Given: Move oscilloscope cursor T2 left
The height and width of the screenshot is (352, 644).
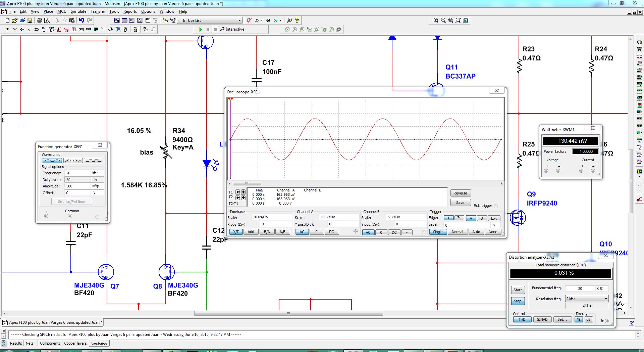Looking at the screenshot, I should click(x=238, y=197).
